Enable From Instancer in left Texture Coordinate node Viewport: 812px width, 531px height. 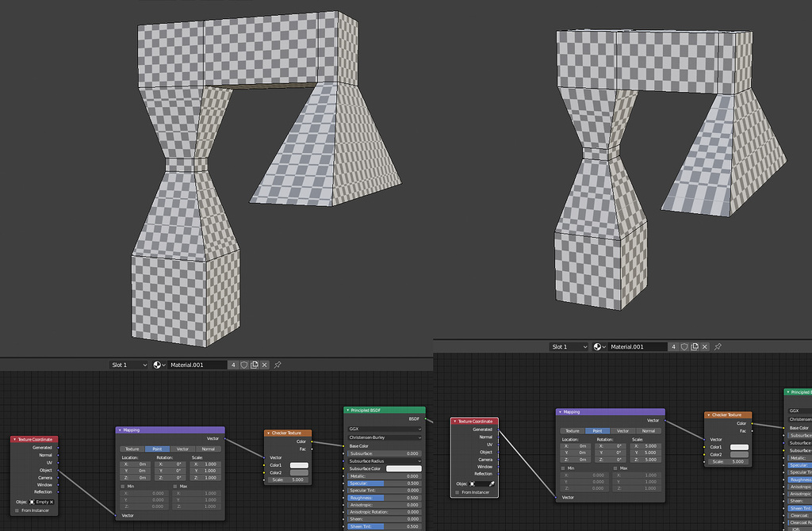point(17,510)
